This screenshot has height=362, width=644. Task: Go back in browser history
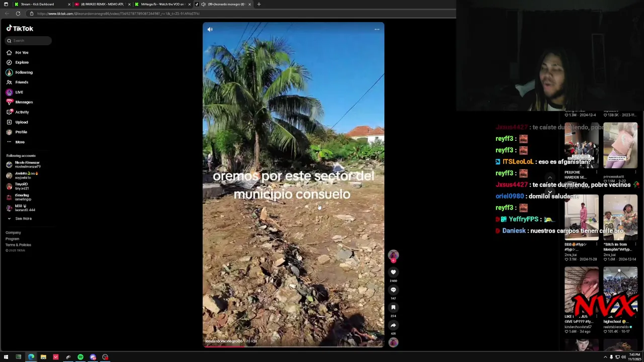[6, 14]
